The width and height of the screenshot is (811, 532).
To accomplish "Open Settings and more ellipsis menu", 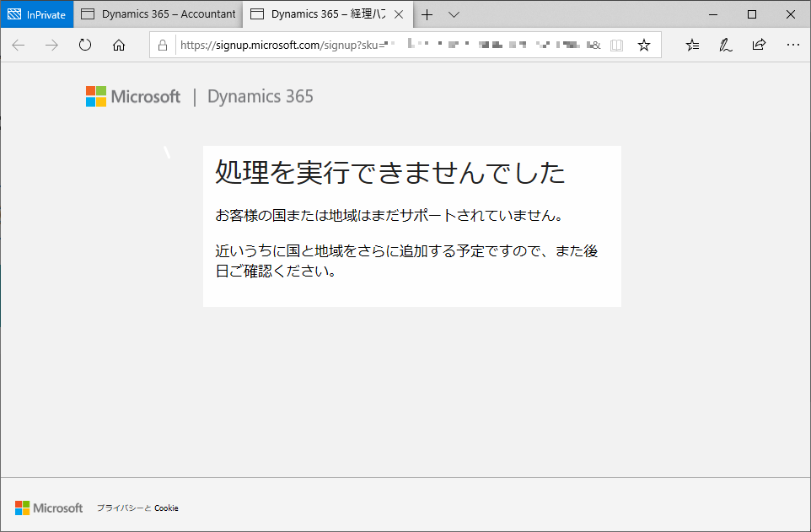I will (793, 46).
